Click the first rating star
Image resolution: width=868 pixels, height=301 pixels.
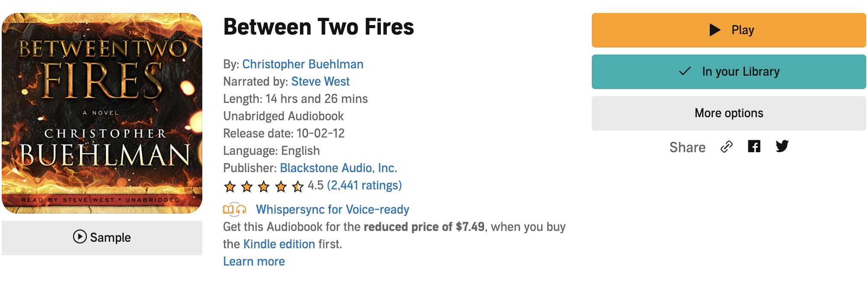[230, 186]
